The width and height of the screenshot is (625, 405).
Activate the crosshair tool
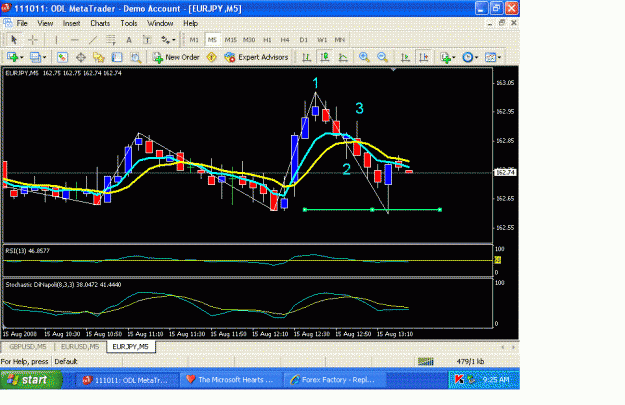pos(33,39)
